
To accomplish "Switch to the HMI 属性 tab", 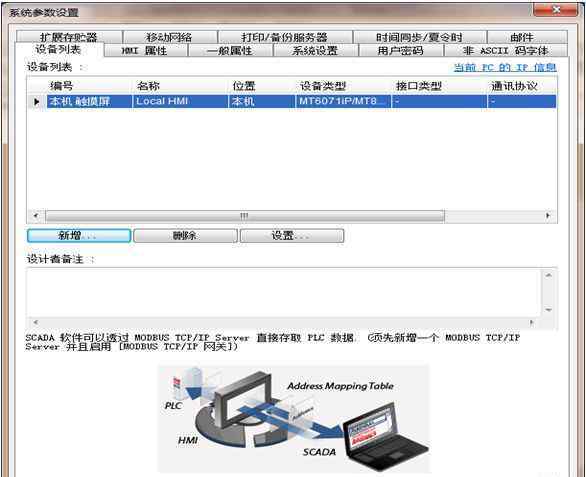I will point(145,50).
